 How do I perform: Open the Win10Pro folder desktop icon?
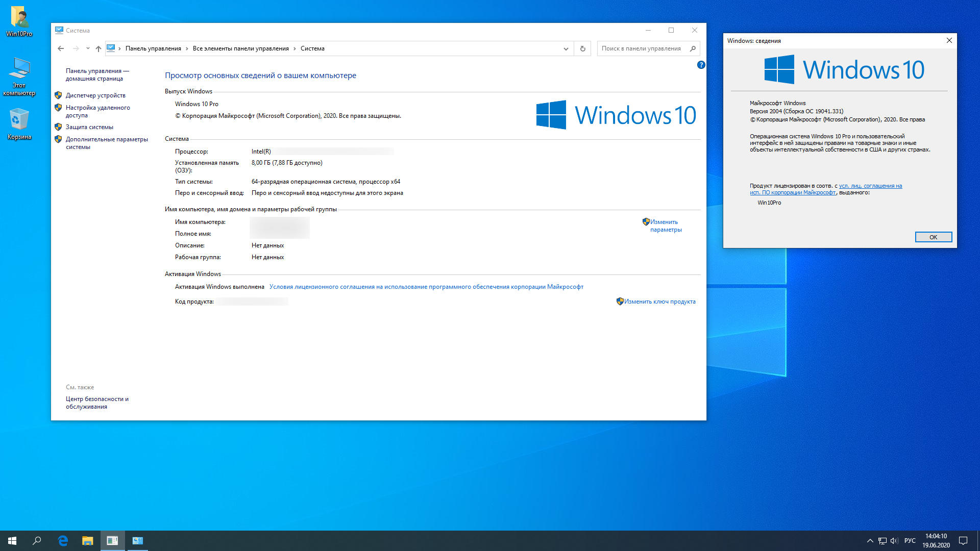tap(19, 21)
